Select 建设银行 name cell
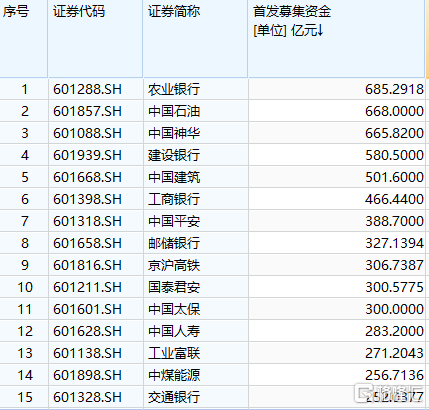 point(196,155)
